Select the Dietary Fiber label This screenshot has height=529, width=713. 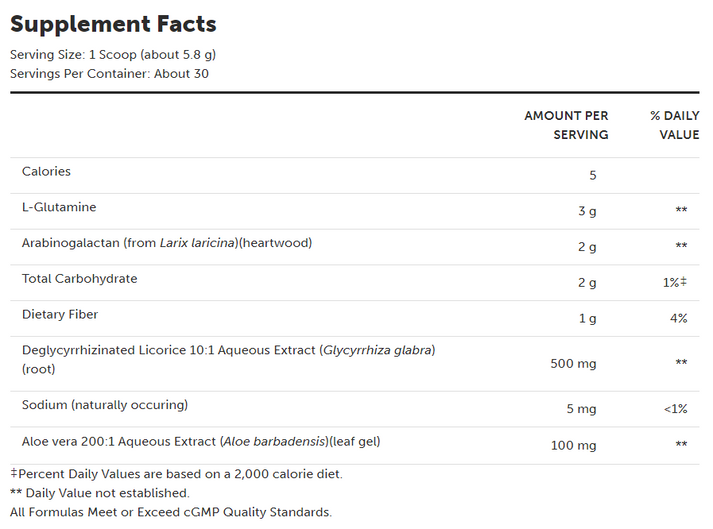coord(60,314)
